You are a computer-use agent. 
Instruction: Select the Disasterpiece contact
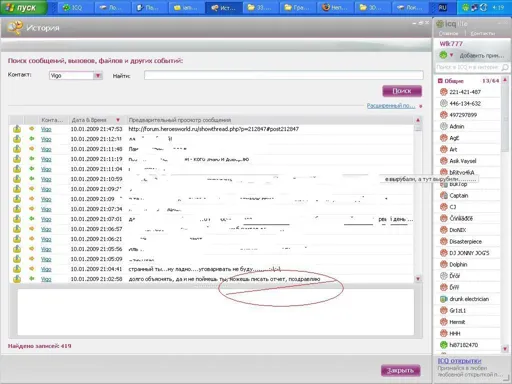point(465,242)
